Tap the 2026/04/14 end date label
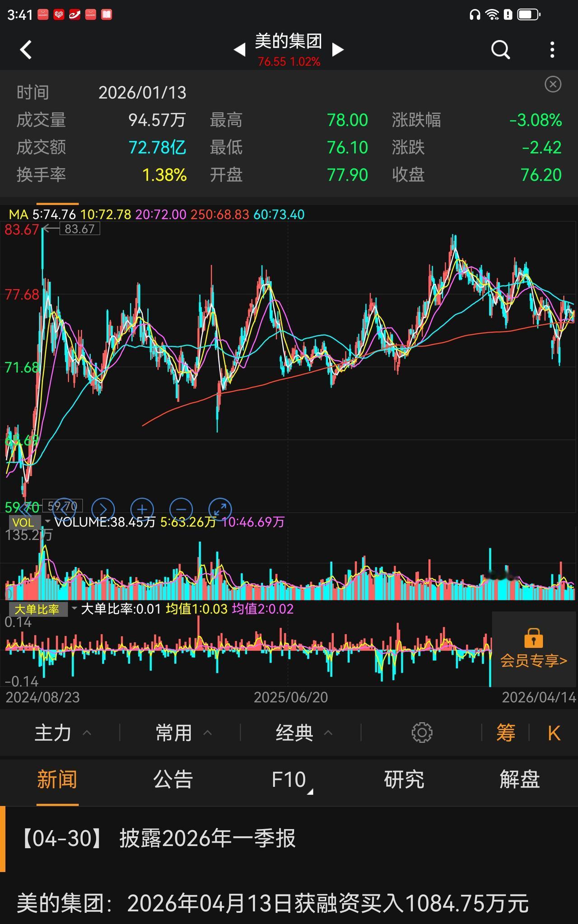This screenshot has height=924, width=578. (539, 698)
